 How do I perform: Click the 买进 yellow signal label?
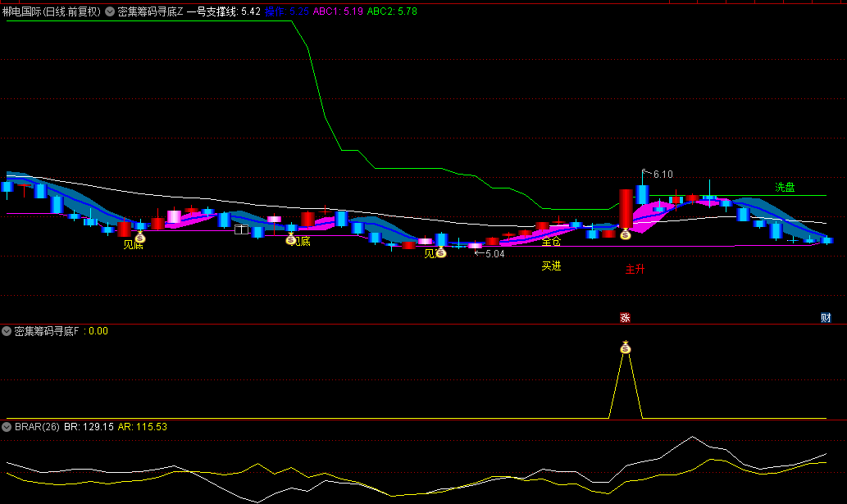point(551,266)
